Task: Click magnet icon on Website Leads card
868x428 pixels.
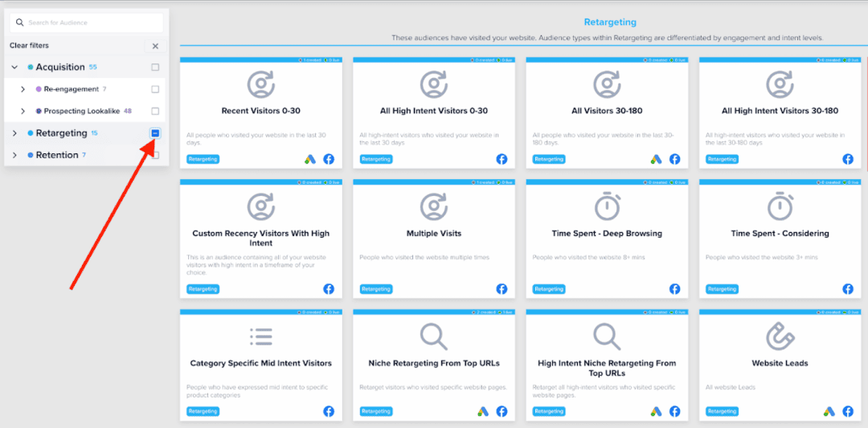Action: tap(780, 336)
